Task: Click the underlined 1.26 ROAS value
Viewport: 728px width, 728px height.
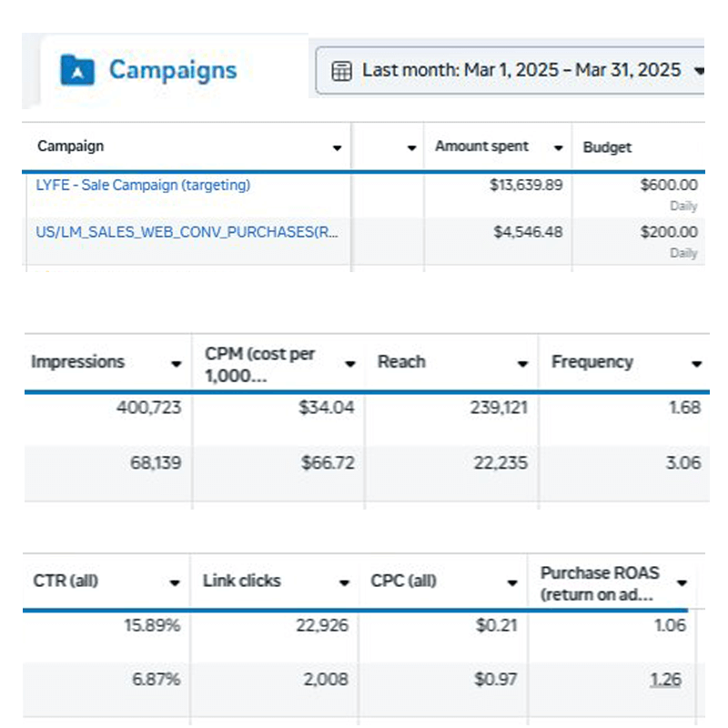Action: click(666, 679)
